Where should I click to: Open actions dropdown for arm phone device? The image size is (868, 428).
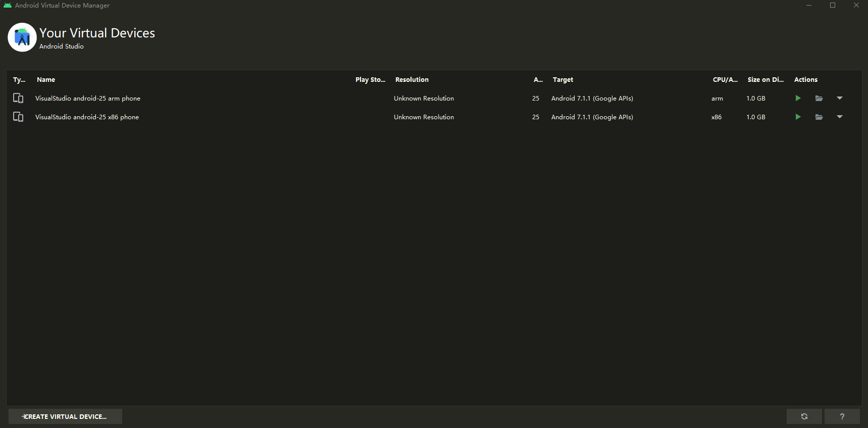pos(840,98)
